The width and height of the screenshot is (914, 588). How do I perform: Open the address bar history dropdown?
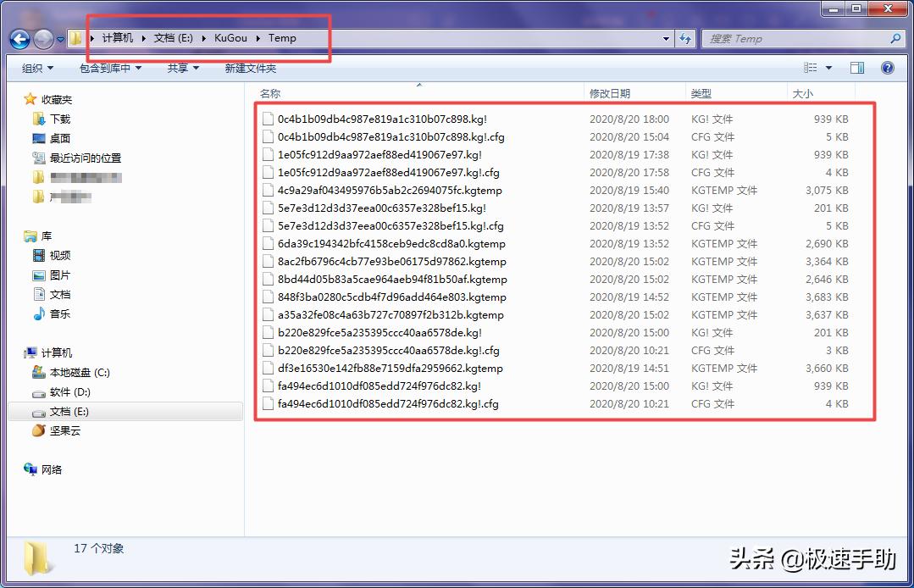tap(667, 39)
